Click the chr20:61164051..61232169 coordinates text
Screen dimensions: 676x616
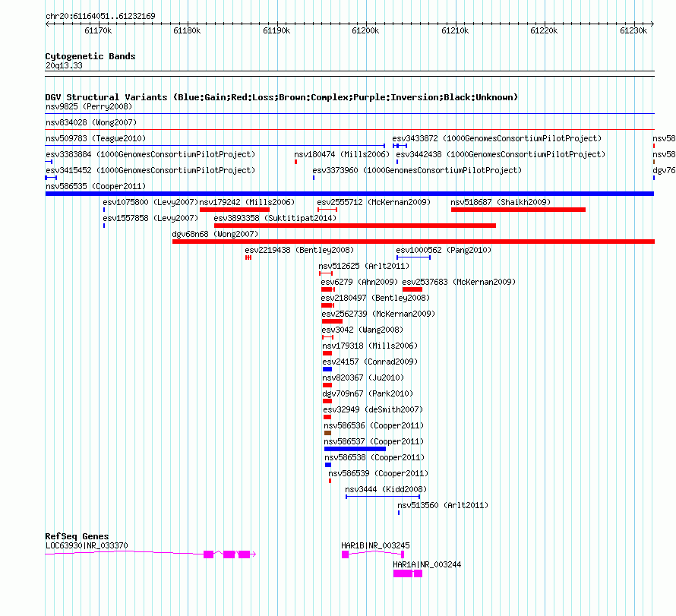100,17
